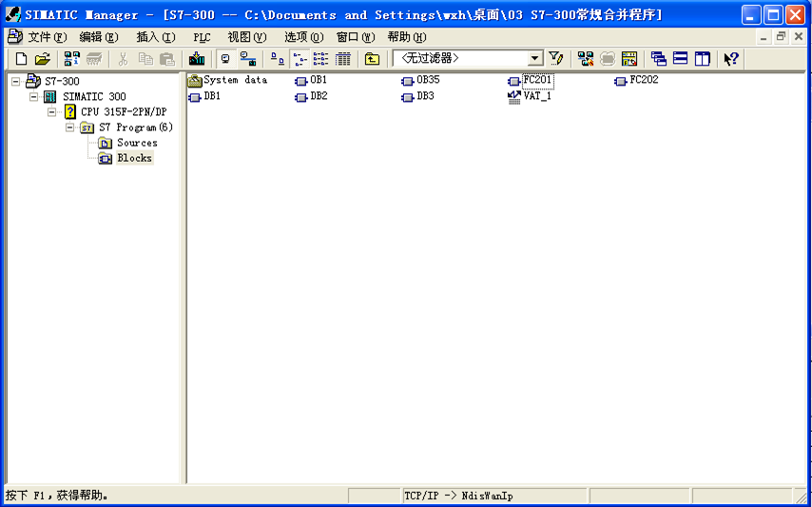Screen dimensions: 812x507
Task: Select S7 Program(6) in tree
Action: (136, 127)
